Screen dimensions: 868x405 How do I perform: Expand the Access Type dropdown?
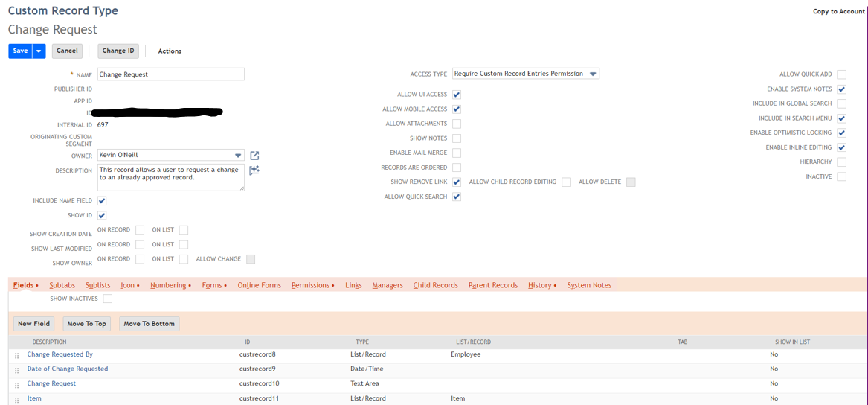(x=593, y=74)
